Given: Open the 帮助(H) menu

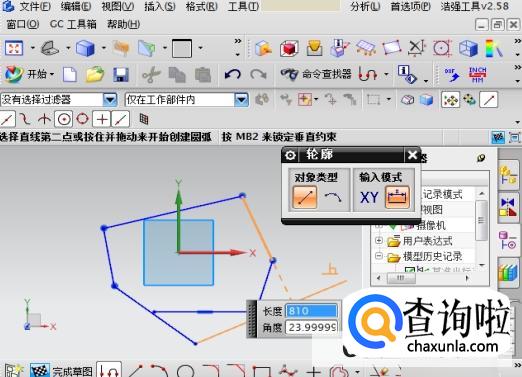Looking at the screenshot, I should (123, 24).
